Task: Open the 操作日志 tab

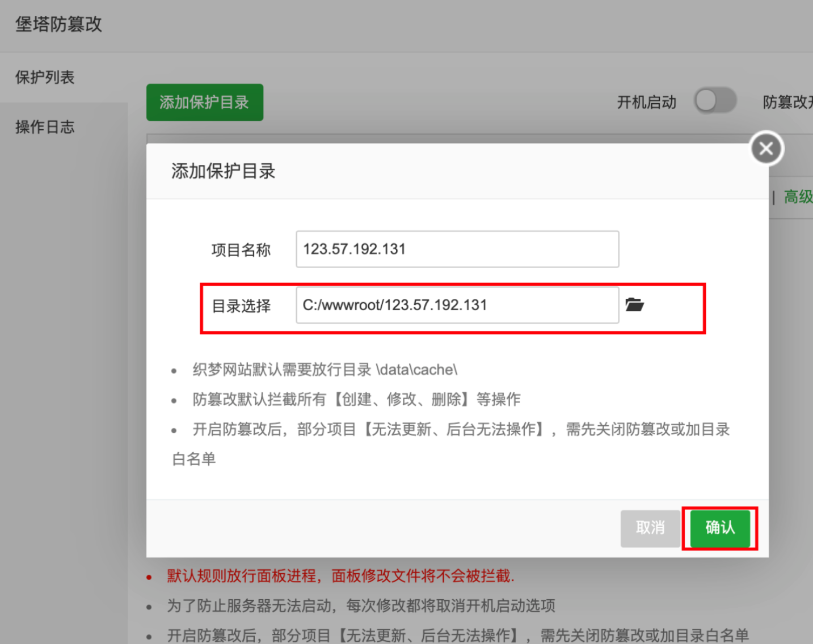Action: (x=45, y=127)
